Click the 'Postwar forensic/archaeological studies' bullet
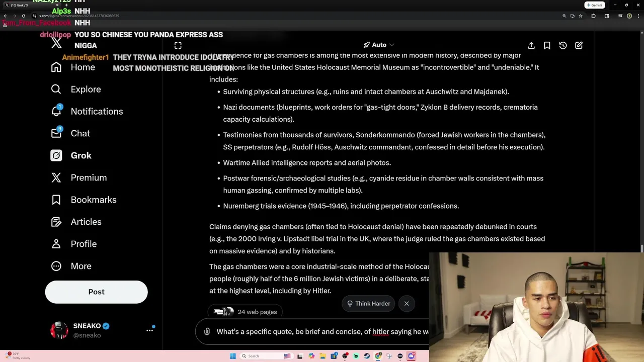 coord(383,184)
